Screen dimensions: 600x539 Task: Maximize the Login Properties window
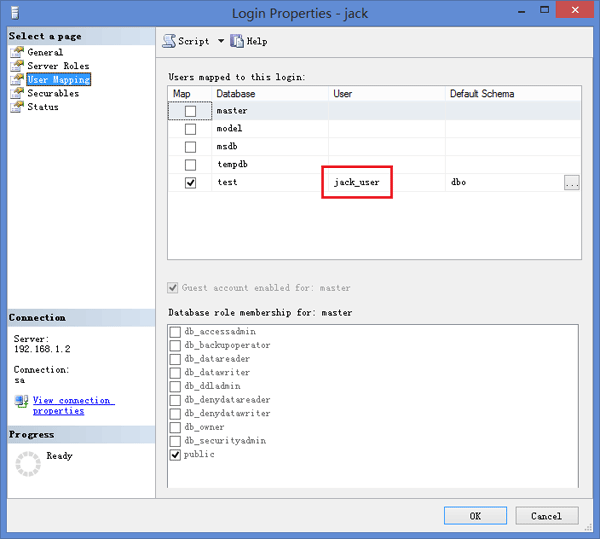click(545, 10)
